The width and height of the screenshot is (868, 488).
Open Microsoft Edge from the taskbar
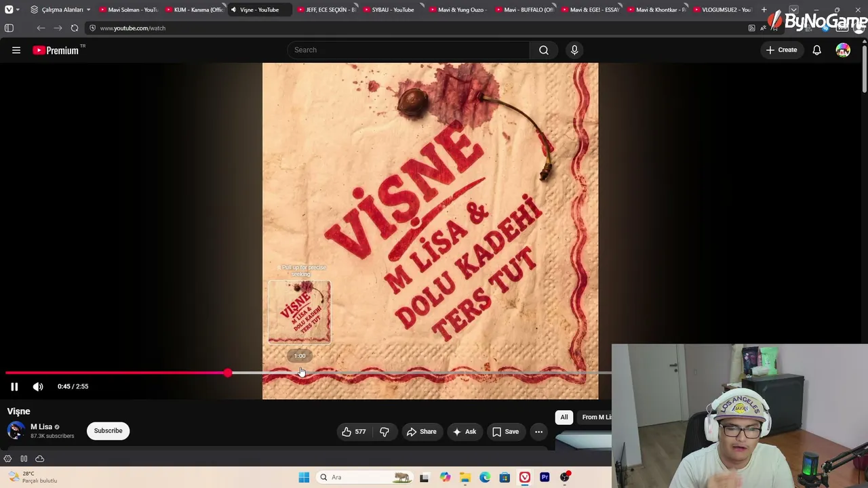click(485, 477)
